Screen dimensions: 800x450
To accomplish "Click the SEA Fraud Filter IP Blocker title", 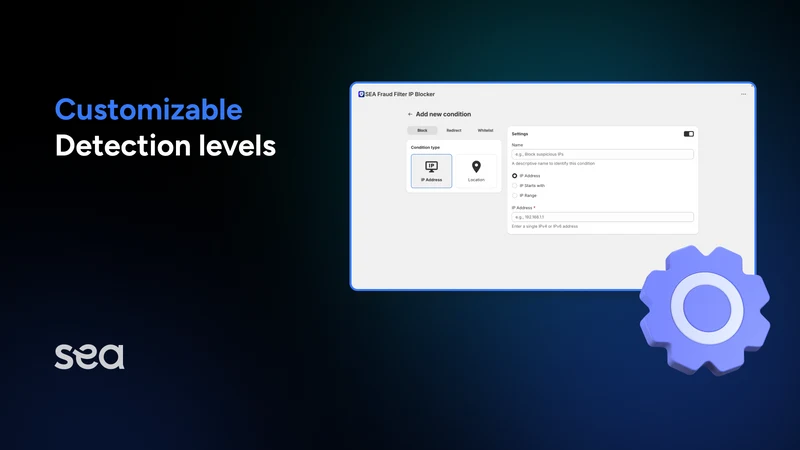I will point(400,94).
